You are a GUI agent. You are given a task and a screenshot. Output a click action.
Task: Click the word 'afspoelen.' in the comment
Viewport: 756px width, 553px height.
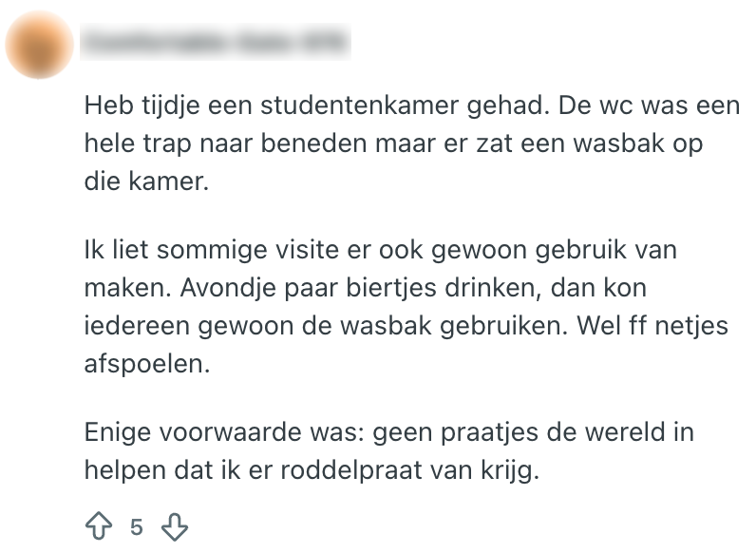(145, 364)
